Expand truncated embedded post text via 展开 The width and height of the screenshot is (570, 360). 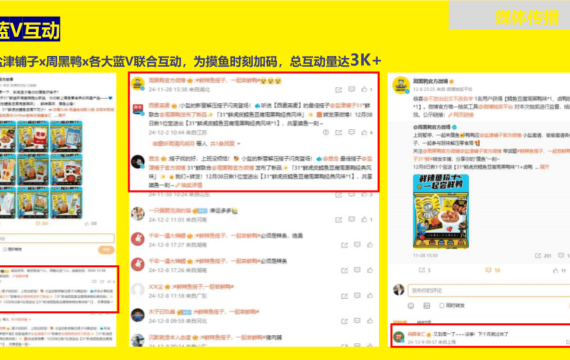pyautogui.click(x=544, y=167)
